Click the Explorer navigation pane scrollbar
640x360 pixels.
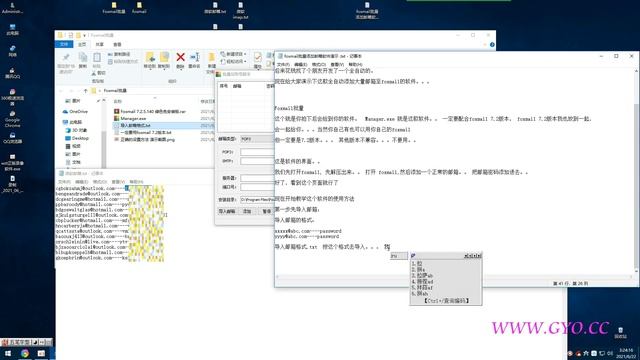(104, 133)
